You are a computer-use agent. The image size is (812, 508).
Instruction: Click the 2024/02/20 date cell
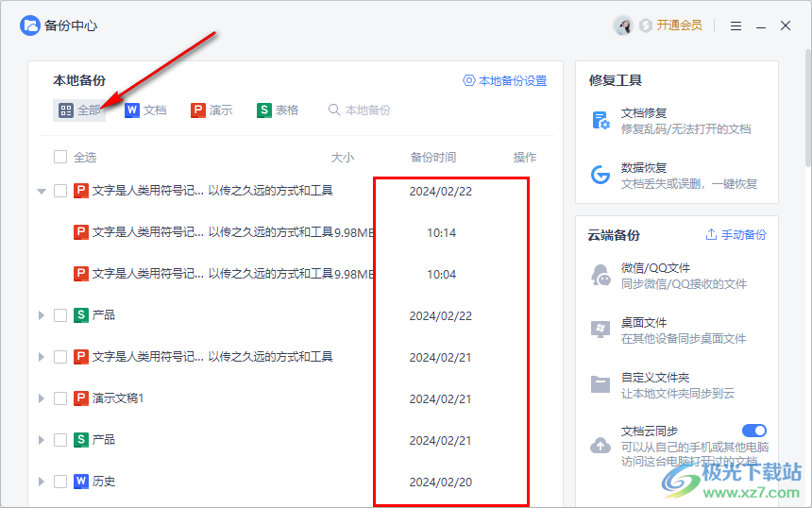point(441,483)
